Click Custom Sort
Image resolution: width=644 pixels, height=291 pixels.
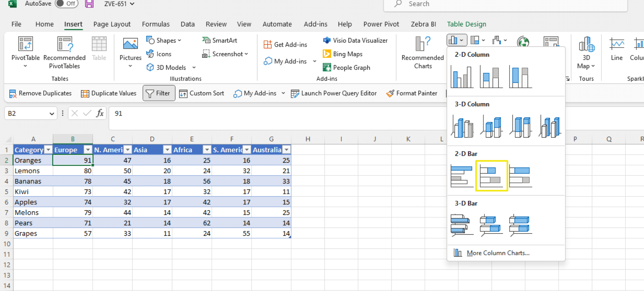[x=202, y=93]
